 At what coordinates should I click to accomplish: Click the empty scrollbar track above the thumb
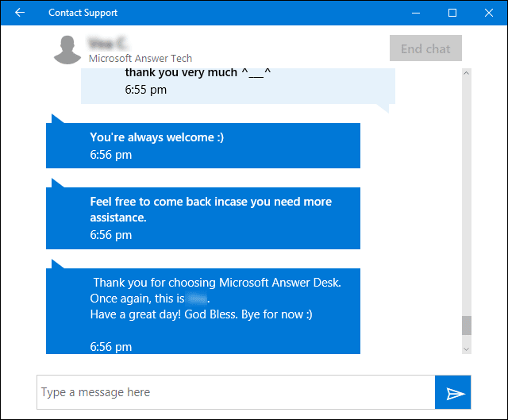466,198
